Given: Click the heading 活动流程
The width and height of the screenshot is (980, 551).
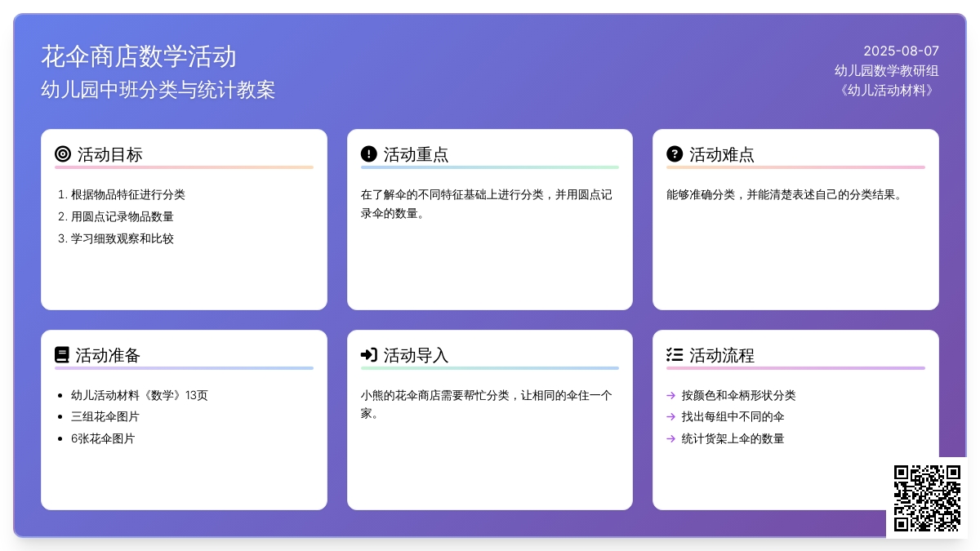Looking at the screenshot, I should pos(722,355).
